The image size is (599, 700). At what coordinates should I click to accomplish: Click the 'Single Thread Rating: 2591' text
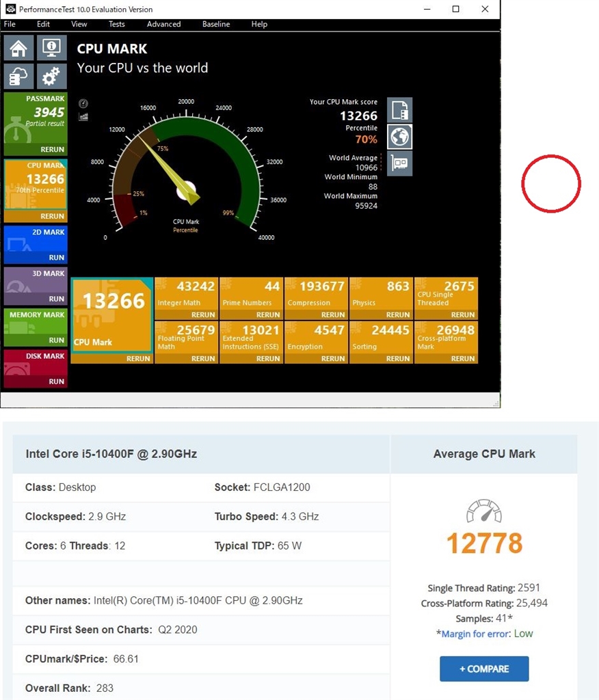[483, 588]
